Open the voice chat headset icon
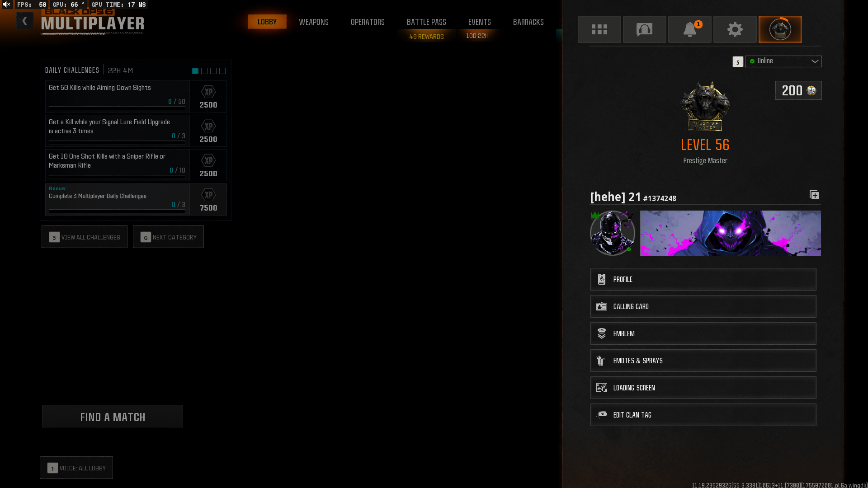 [644, 29]
